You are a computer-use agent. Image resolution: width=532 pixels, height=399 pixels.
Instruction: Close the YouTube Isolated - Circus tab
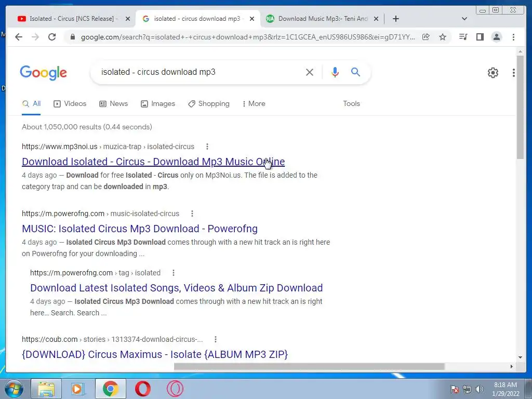click(128, 19)
